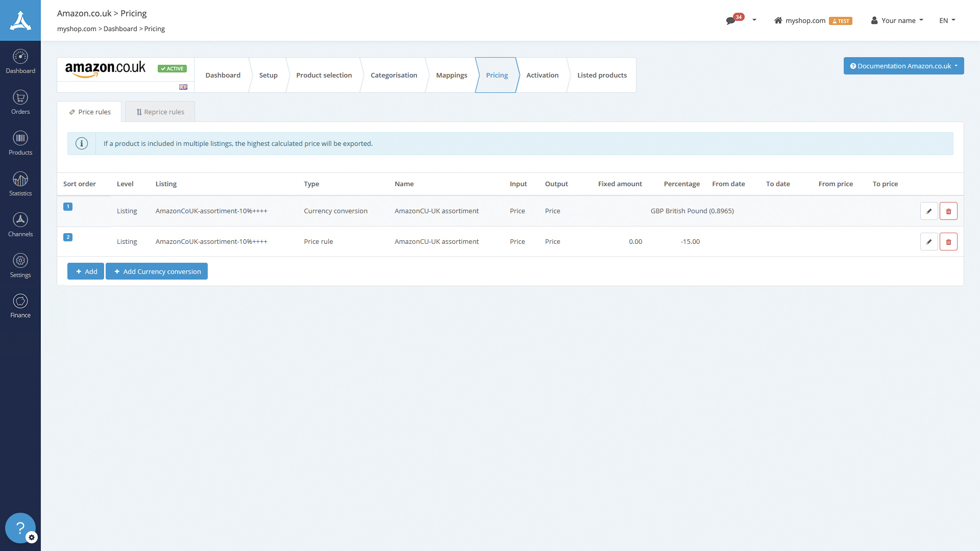980x551 pixels.
Task: Open the Dashboard section in the left sidebar
Action: tap(20, 61)
